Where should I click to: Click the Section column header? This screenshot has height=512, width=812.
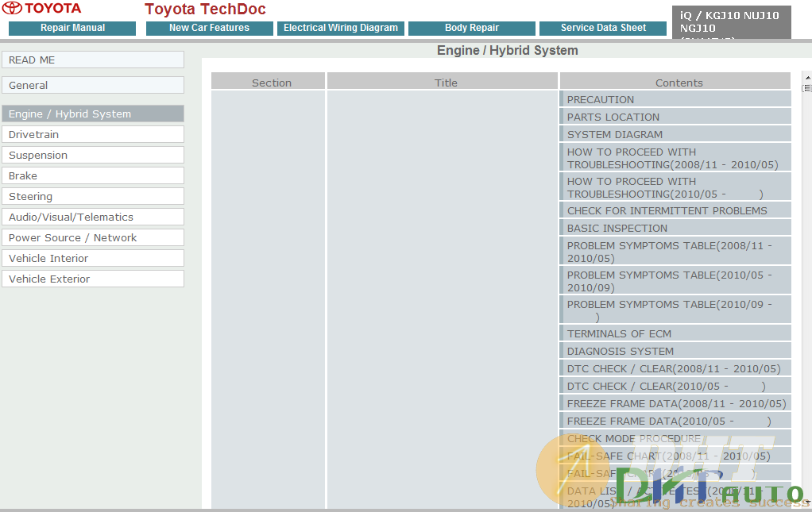click(269, 82)
